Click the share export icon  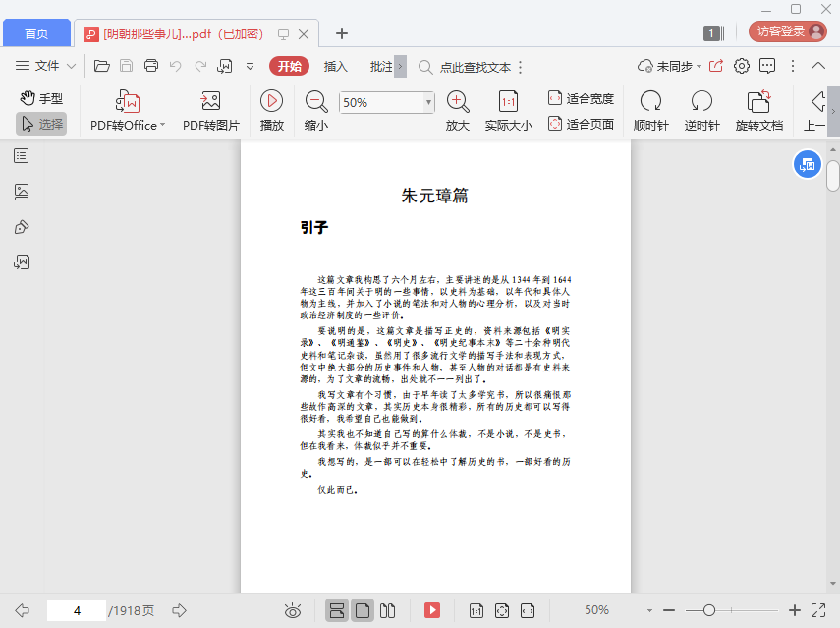pyautogui.click(x=715, y=66)
